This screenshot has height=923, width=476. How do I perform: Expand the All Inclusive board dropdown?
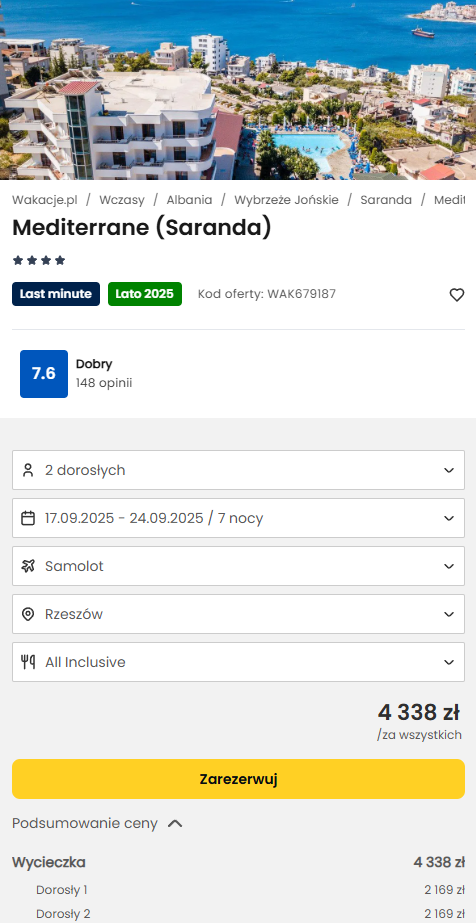[x=238, y=662]
